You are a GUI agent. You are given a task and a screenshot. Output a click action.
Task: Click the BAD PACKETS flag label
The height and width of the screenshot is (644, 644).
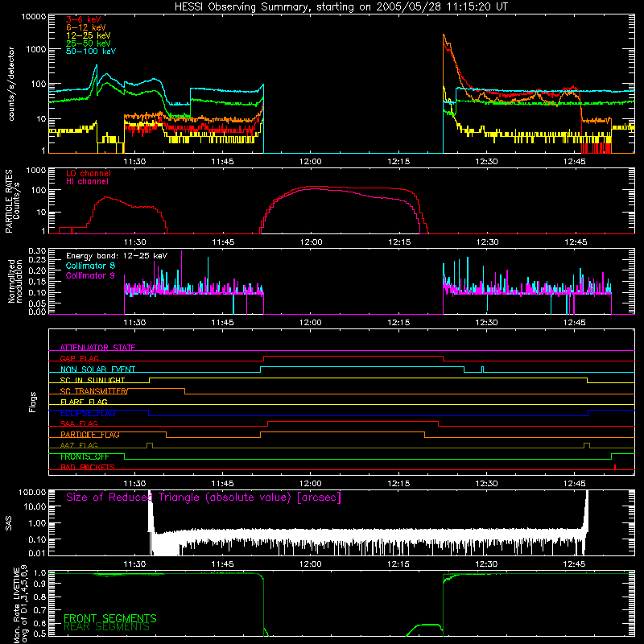pyautogui.click(x=88, y=467)
